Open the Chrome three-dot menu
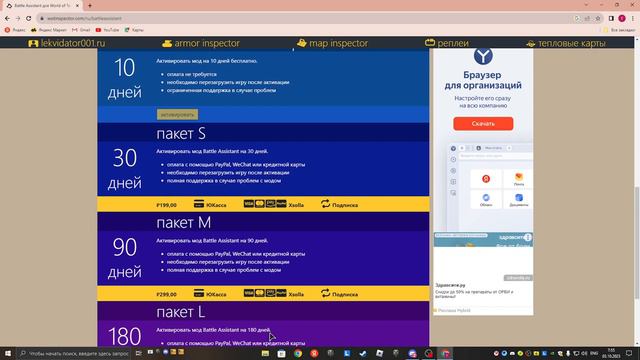Viewport: 640px width, 360px height. 633,18
